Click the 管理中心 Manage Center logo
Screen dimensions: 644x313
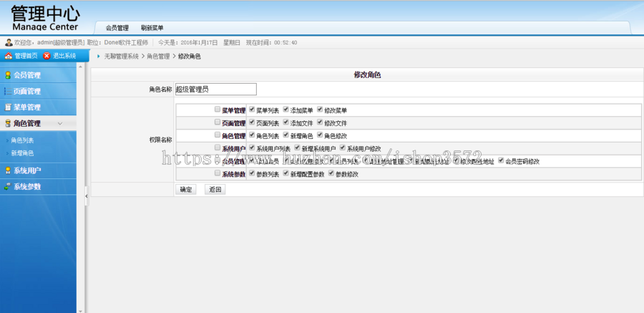(45, 19)
